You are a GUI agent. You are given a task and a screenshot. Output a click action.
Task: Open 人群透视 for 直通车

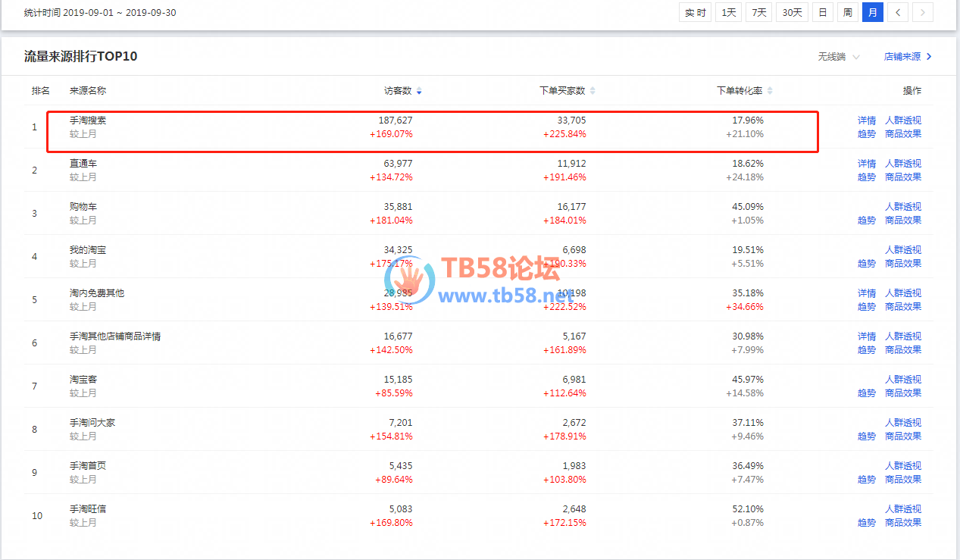[x=903, y=164]
